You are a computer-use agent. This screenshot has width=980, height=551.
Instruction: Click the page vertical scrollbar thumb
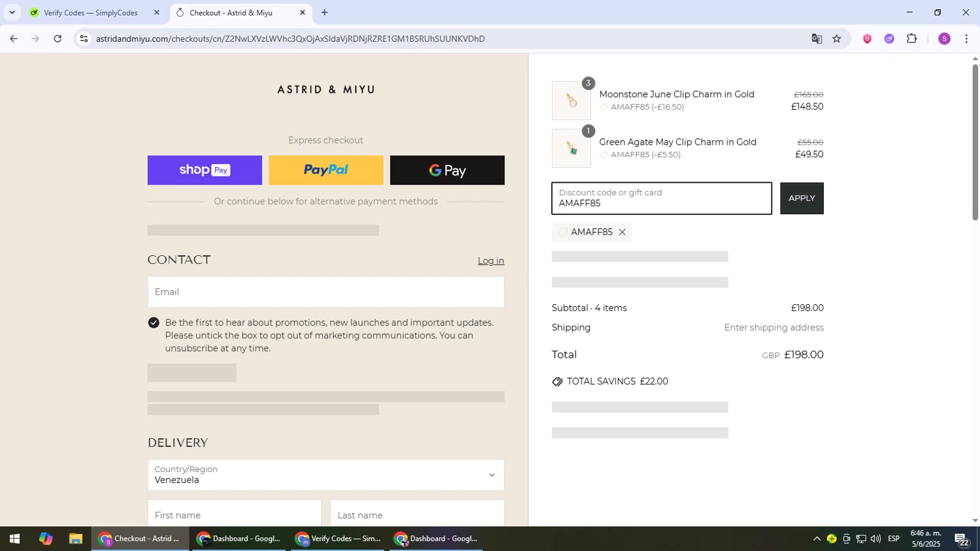point(975,142)
